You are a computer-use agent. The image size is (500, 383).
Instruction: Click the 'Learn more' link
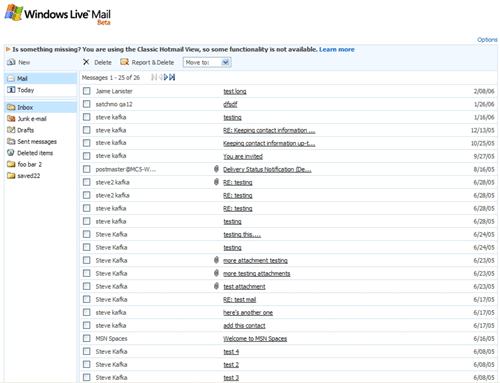(337, 49)
